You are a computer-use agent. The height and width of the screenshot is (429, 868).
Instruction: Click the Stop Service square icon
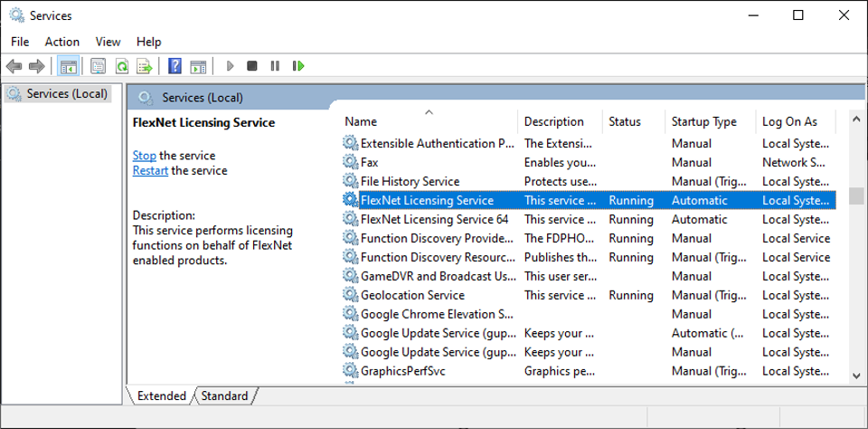click(x=252, y=66)
